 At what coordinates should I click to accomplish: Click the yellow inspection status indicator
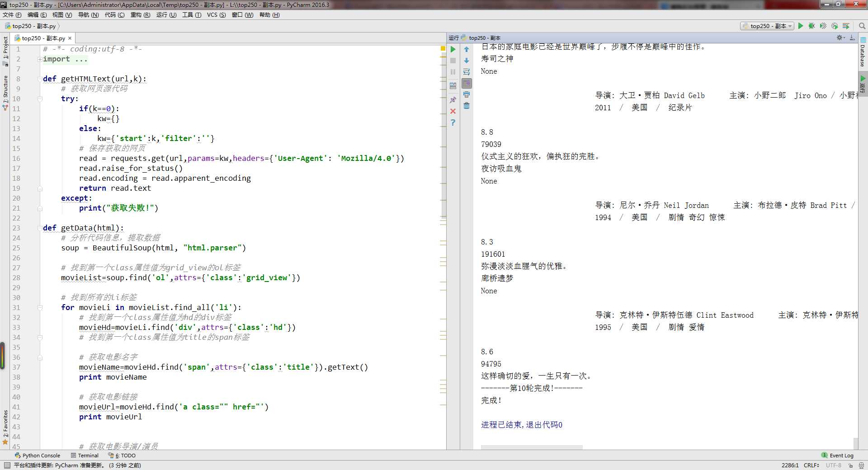pyautogui.click(x=443, y=48)
